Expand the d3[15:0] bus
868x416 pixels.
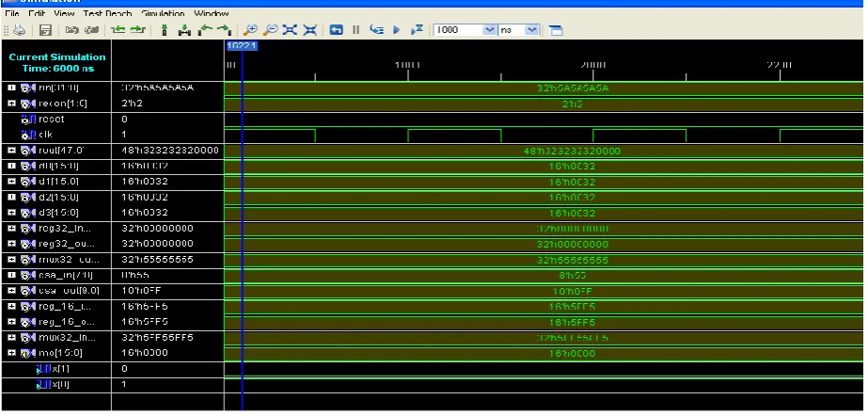(11, 212)
